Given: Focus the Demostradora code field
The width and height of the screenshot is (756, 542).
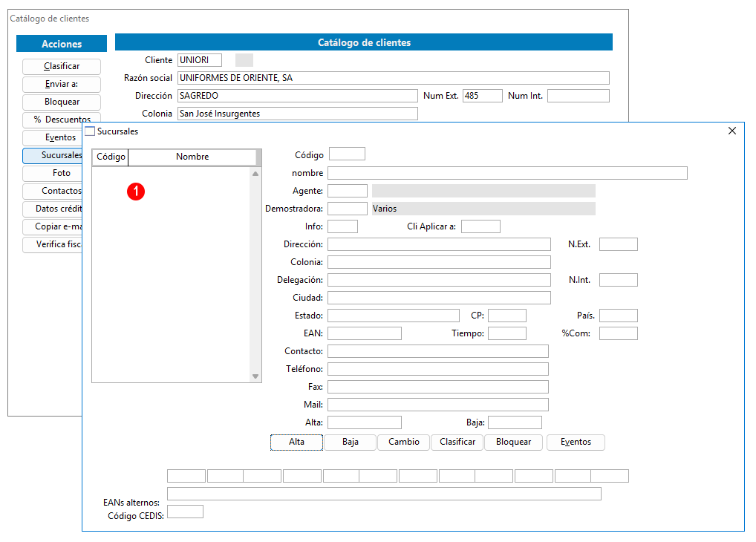Looking at the screenshot, I should coord(348,209).
